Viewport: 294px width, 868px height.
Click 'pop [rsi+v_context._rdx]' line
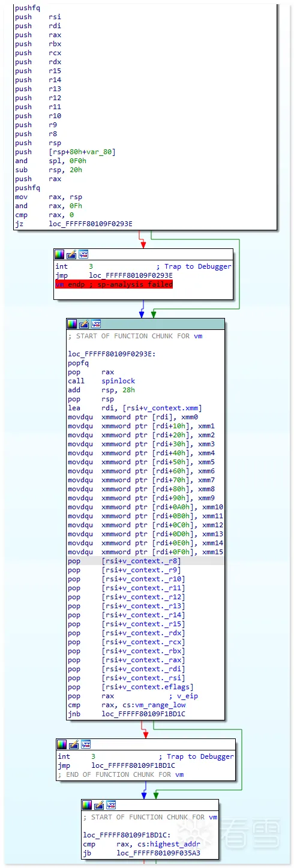[127, 633]
